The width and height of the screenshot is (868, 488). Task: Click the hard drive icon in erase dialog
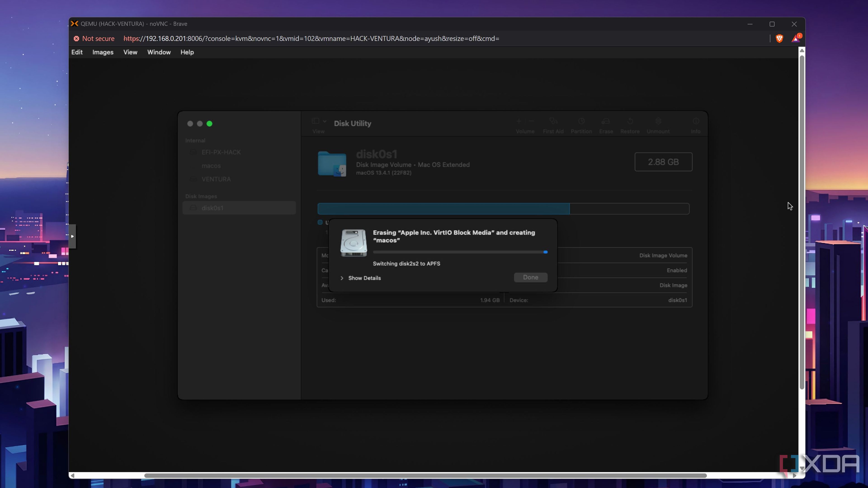tap(354, 243)
